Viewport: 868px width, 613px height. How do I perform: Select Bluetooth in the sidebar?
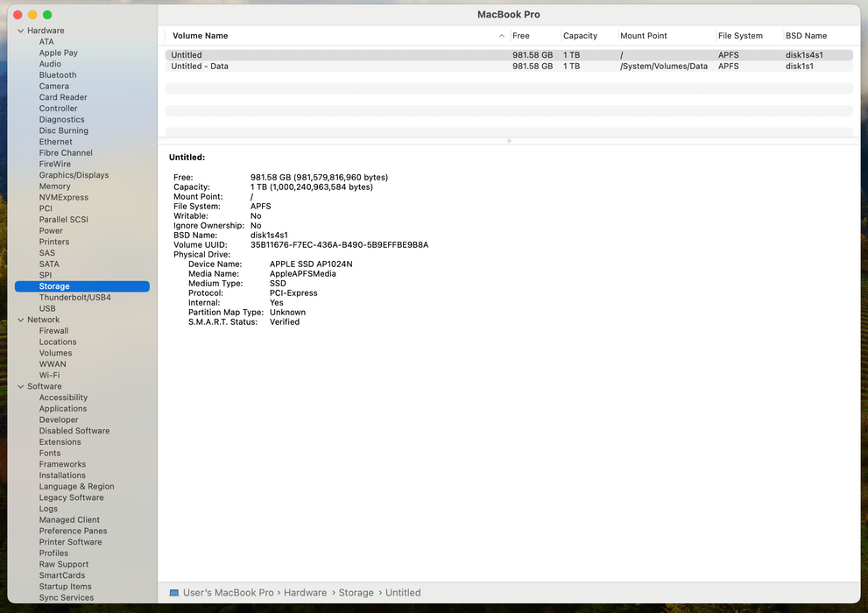click(x=58, y=75)
